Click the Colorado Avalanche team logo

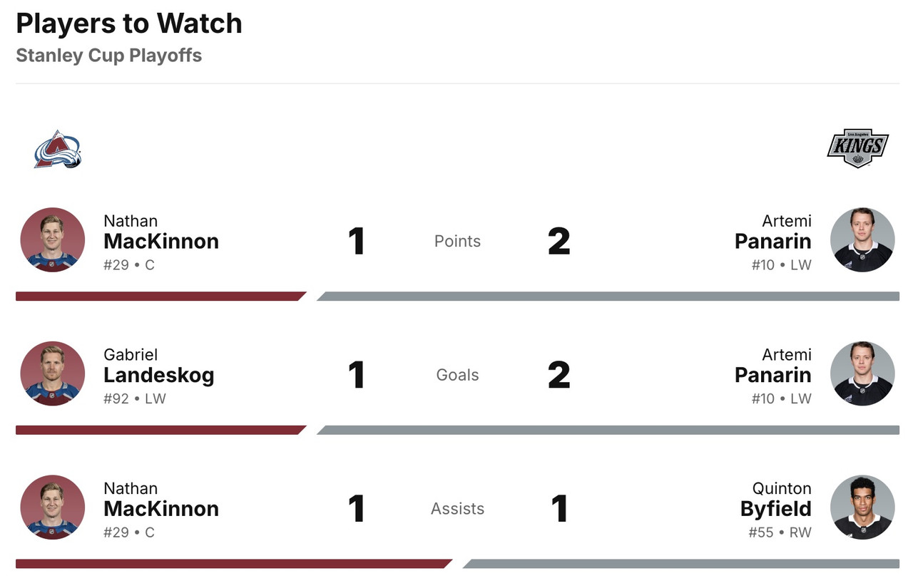click(58, 150)
